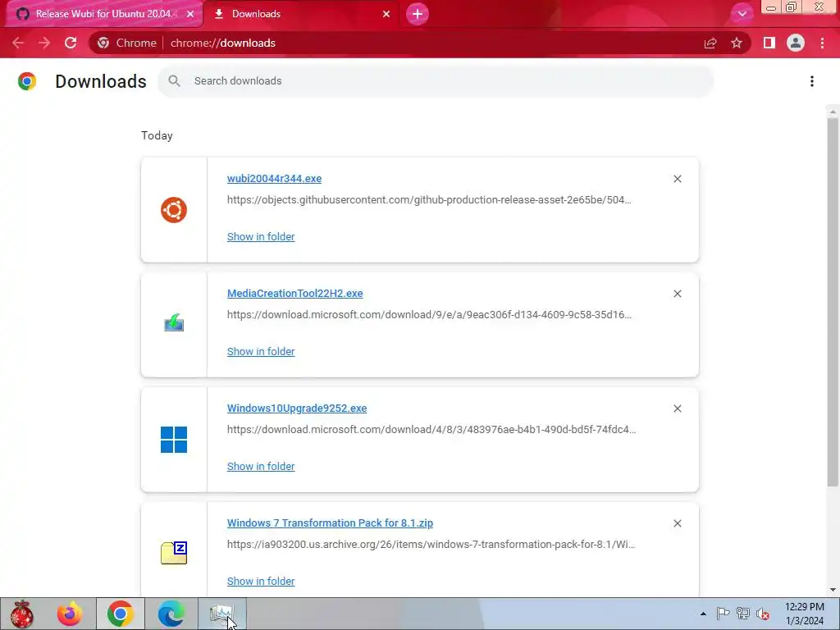Viewport: 840px width, 630px height.
Task: Show Windows10Upgrade9252.exe in folder
Action: (261, 466)
